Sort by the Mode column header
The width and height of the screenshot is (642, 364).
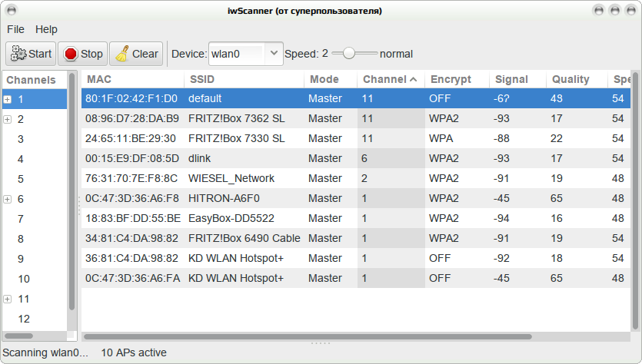331,79
